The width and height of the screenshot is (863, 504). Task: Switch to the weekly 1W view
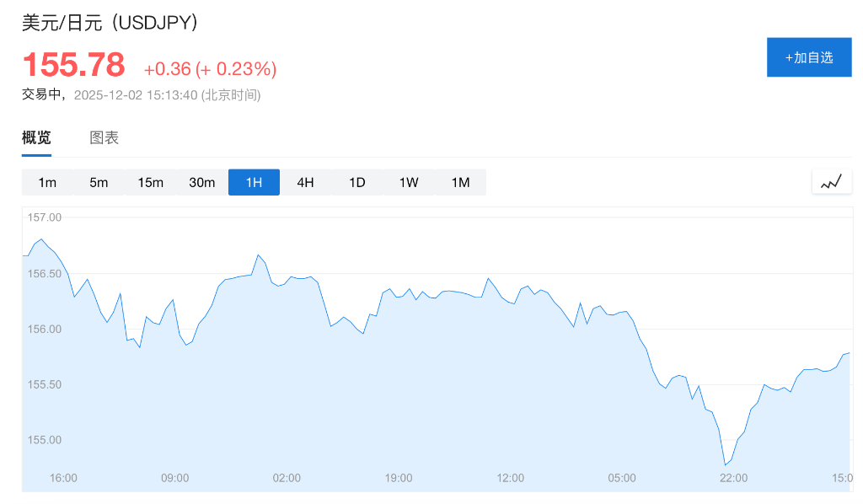click(x=408, y=181)
